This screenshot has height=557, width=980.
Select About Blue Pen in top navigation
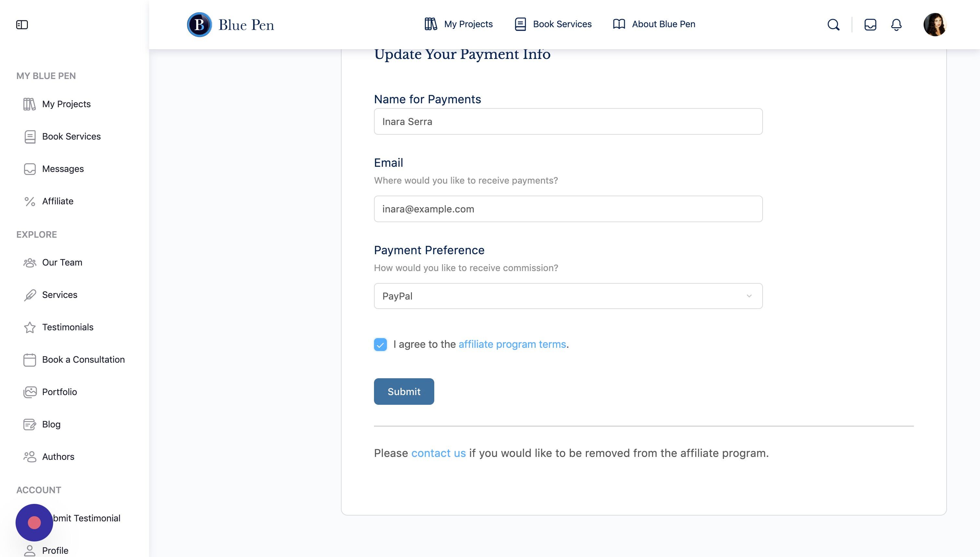(x=654, y=24)
